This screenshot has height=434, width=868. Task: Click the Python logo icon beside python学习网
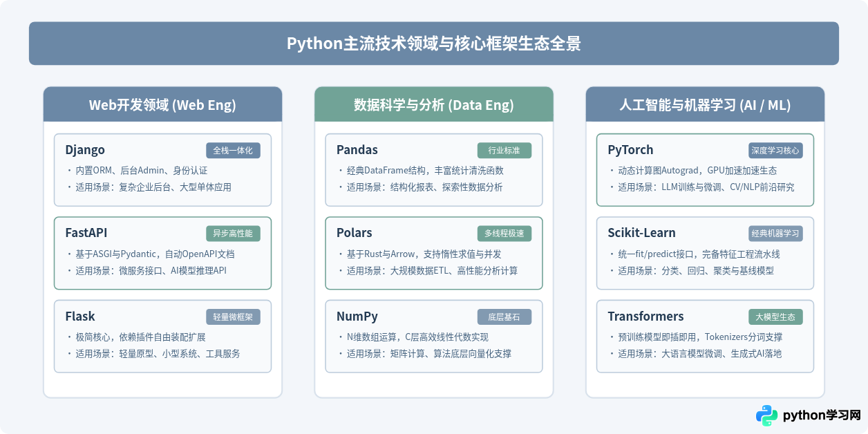[766, 415]
